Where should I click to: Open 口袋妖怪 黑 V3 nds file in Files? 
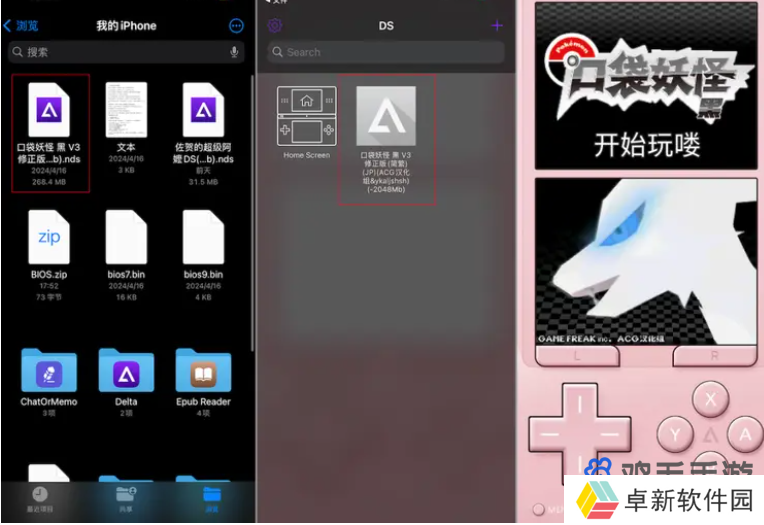(x=49, y=110)
